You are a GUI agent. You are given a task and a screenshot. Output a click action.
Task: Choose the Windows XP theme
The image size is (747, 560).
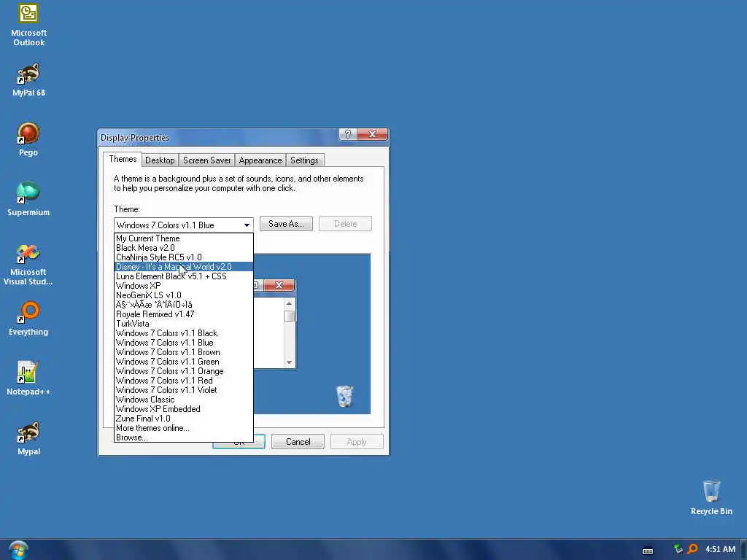(184, 286)
